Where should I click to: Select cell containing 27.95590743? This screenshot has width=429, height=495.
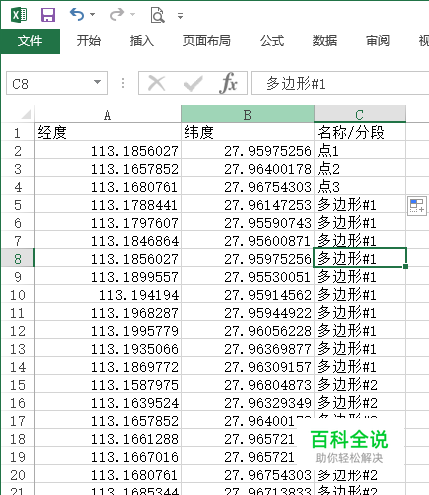[x=248, y=223]
